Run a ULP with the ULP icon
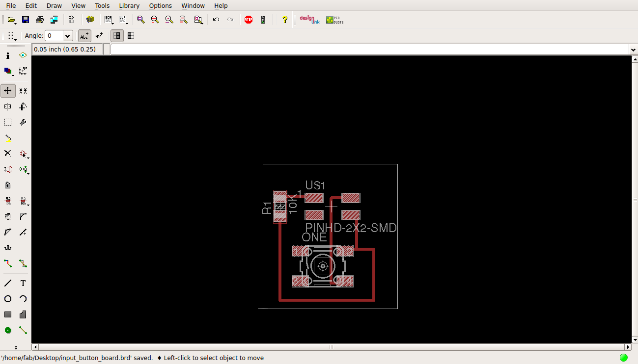Image resolution: width=638 pixels, height=364 pixels. 123,20
